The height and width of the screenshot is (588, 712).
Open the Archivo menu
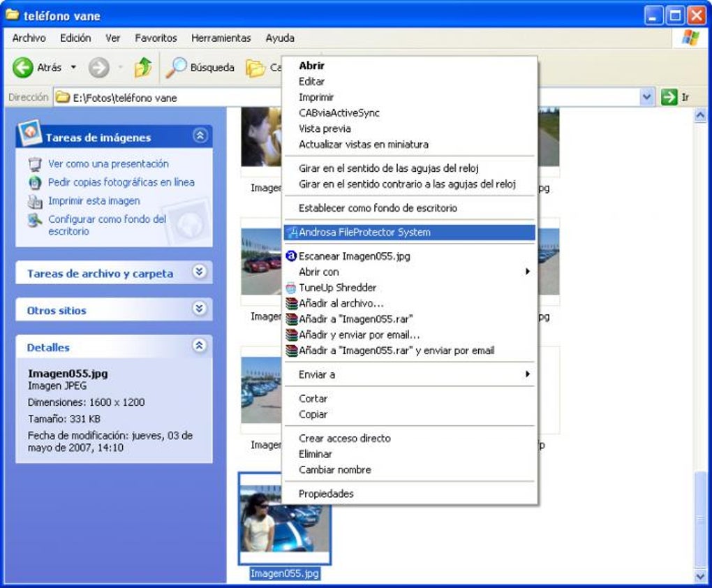(x=29, y=38)
